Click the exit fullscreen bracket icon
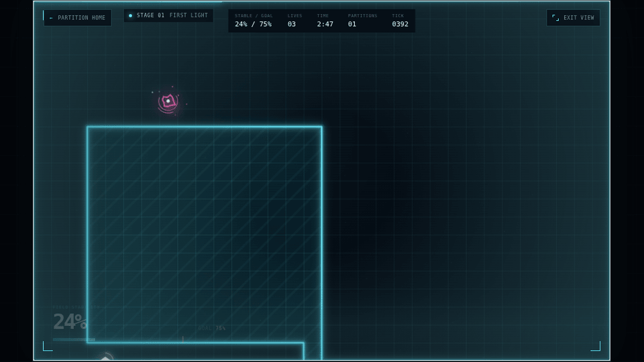Viewport: 644px width, 362px height. coord(555,17)
